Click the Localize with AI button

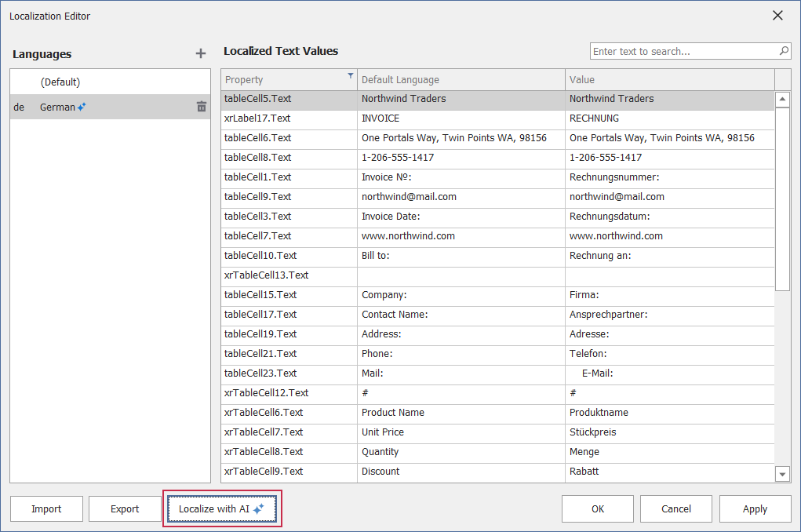click(x=221, y=508)
